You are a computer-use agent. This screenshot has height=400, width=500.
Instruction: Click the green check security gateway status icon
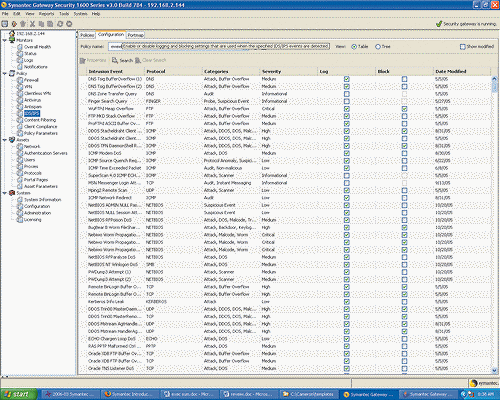pyautogui.click(x=439, y=24)
